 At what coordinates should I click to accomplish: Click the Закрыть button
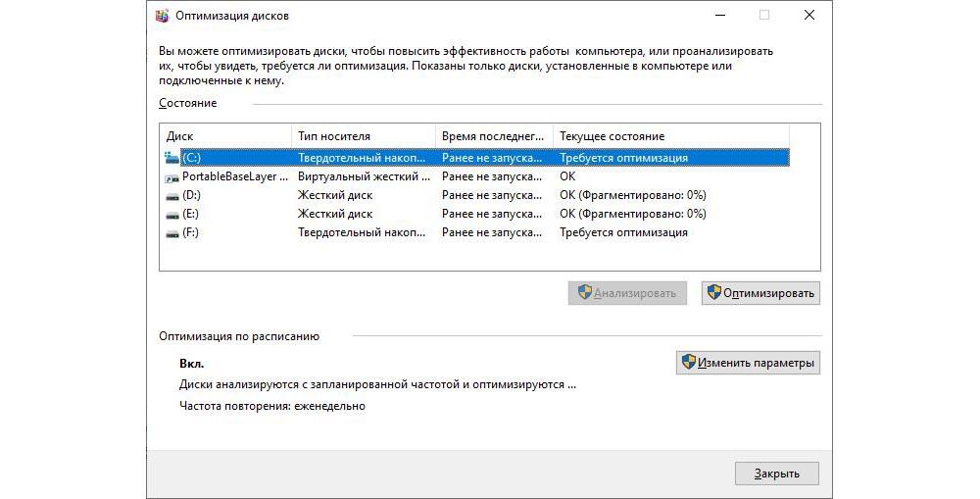pyautogui.click(x=776, y=474)
